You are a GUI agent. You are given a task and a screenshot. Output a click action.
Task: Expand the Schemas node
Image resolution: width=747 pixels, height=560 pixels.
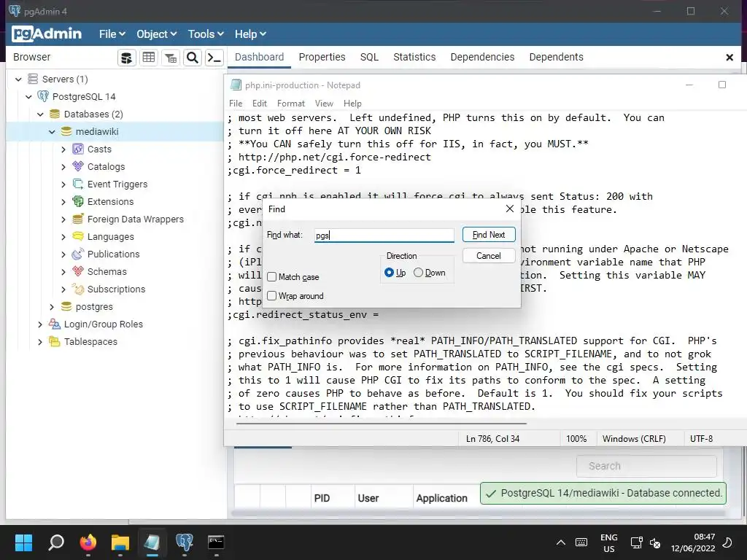click(x=63, y=271)
